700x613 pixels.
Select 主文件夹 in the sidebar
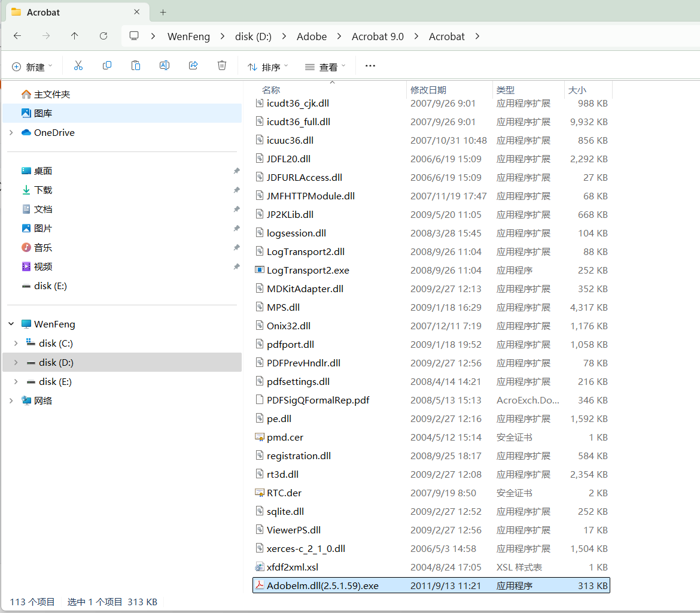point(122,94)
